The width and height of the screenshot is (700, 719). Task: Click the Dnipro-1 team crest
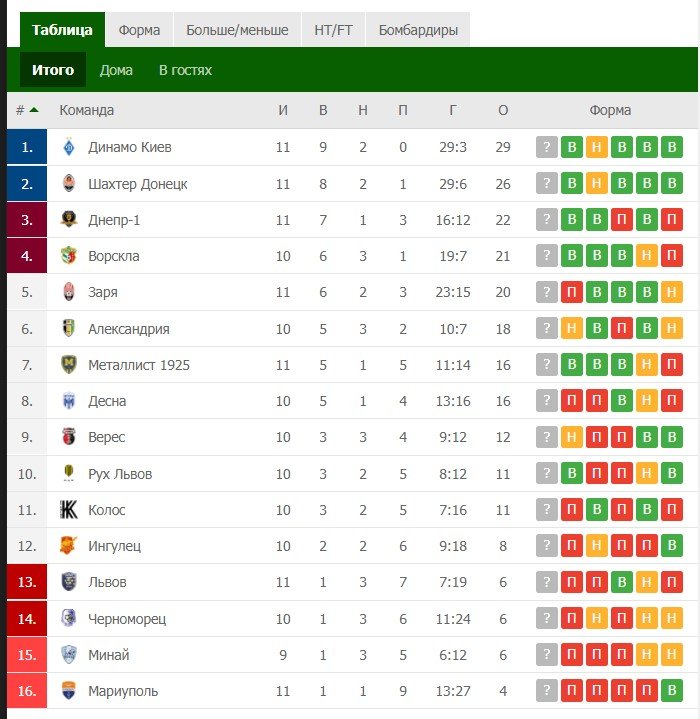(x=69, y=220)
